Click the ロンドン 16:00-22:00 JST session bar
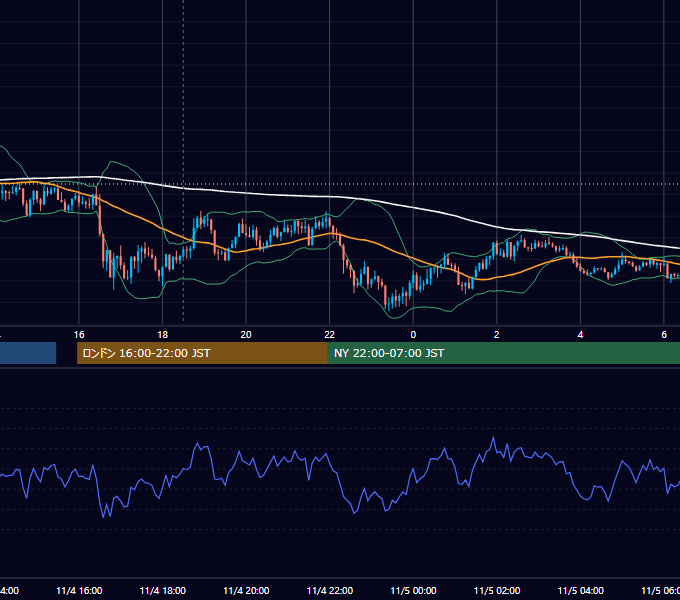Screen dimensions: 680x600 pyautogui.click(x=202, y=353)
